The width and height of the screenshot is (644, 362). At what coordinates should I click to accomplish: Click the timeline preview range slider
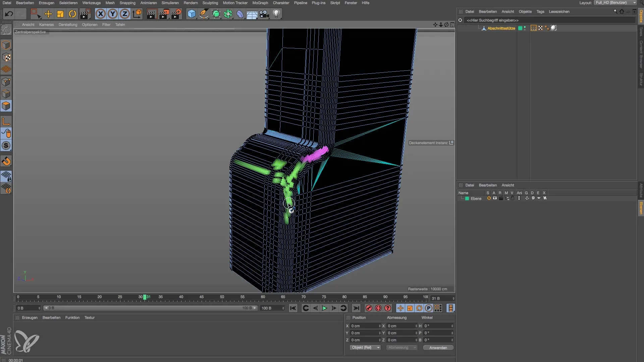click(x=151, y=308)
